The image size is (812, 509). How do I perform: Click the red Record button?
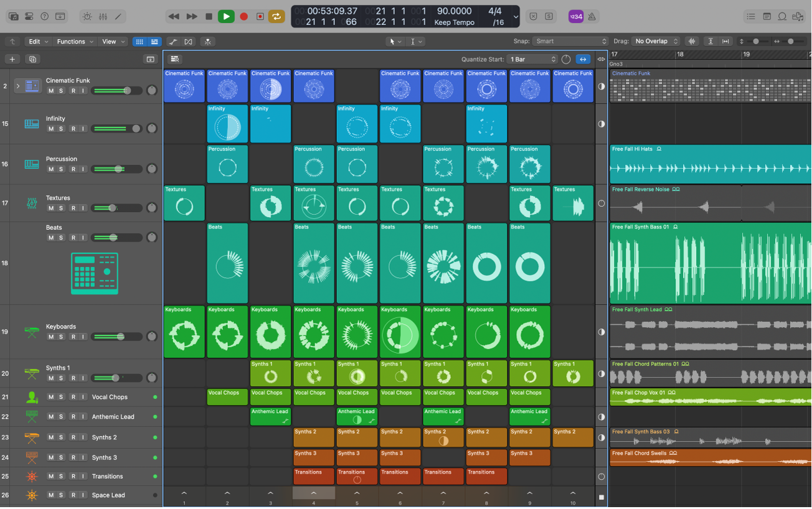click(243, 16)
